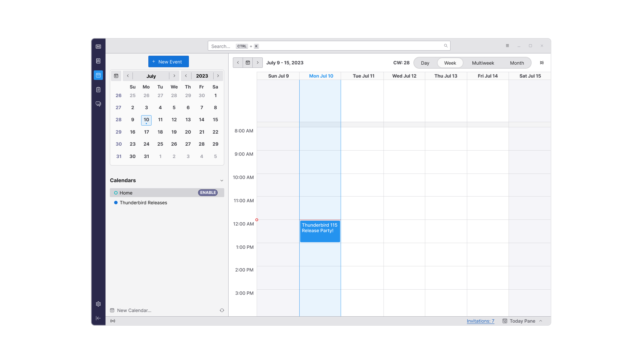
Task: Switch to Day view tab
Action: pos(424,63)
